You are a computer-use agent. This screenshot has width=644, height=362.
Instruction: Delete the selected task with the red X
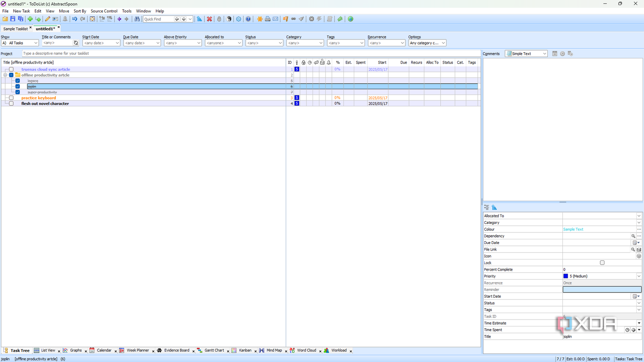coord(210,19)
